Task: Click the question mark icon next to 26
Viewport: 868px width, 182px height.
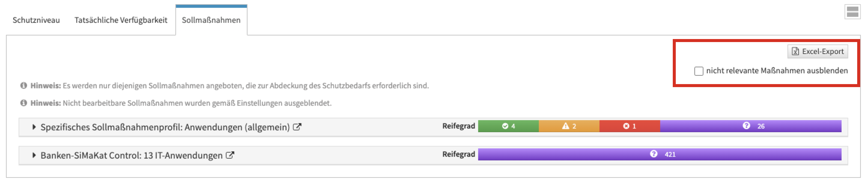Action: click(746, 126)
